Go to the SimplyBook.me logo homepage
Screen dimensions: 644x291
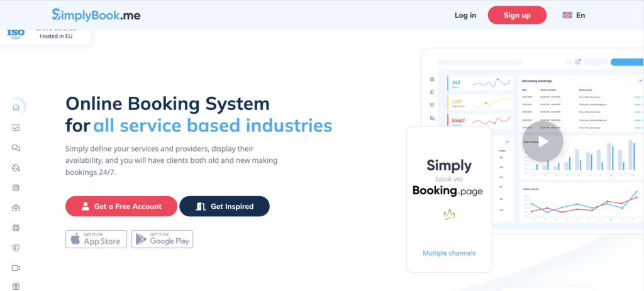pyautogui.click(x=96, y=15)
